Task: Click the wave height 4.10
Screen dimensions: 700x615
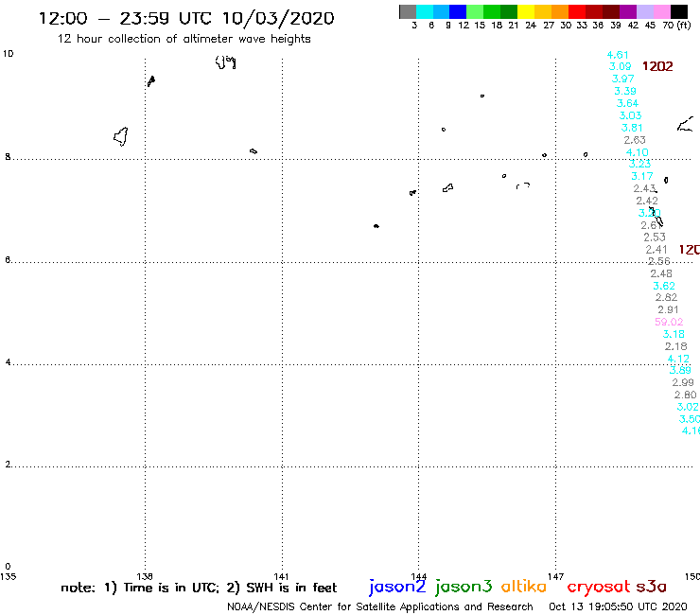Action: click(637, 152)
